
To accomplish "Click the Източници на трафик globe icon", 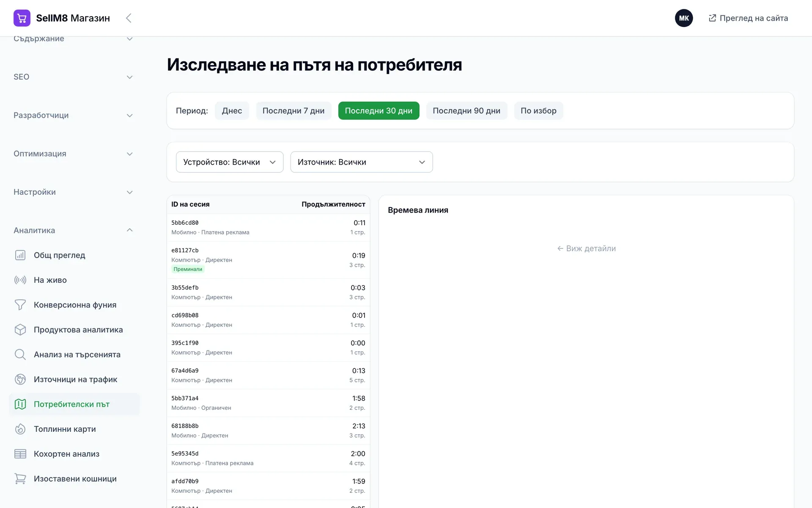I will [20, 379].
